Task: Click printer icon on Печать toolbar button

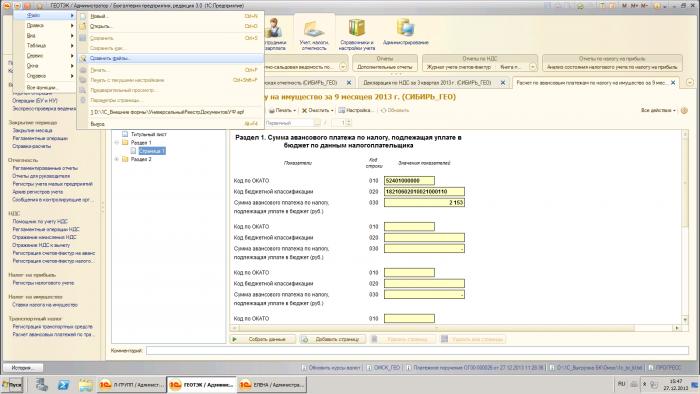Action: click(271, 110)
